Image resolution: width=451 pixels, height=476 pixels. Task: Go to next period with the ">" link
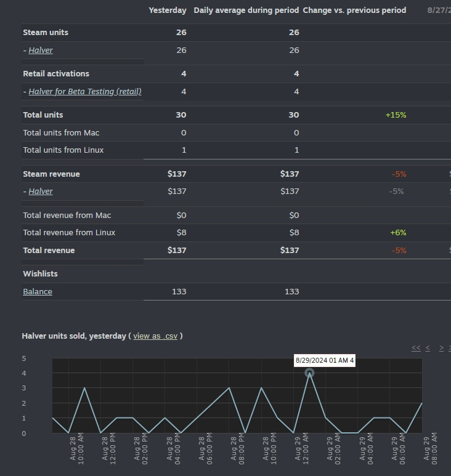(x=441, y=348)
